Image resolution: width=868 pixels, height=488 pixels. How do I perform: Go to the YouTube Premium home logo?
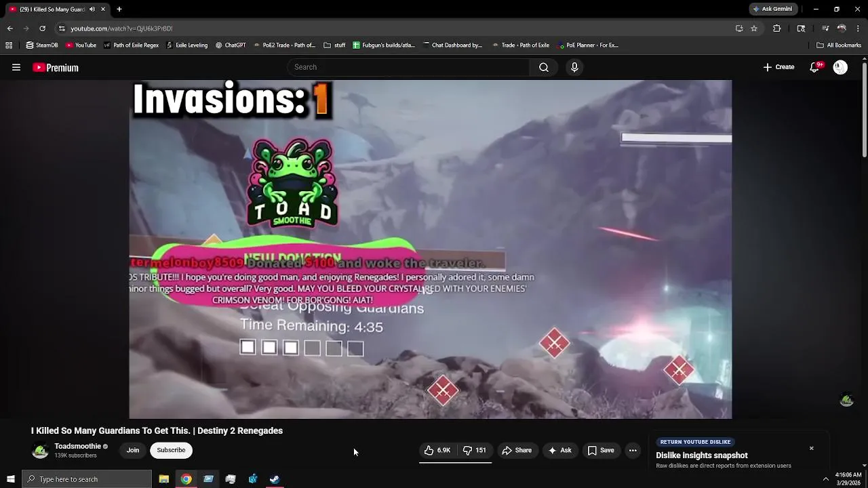(x=56, y=67)
